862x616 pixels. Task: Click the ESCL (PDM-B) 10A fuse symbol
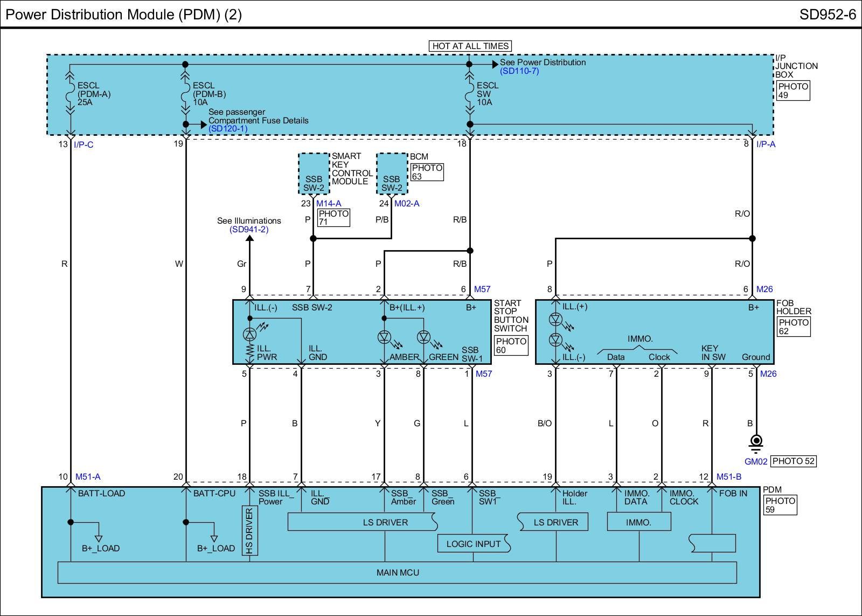coord(185,94)
